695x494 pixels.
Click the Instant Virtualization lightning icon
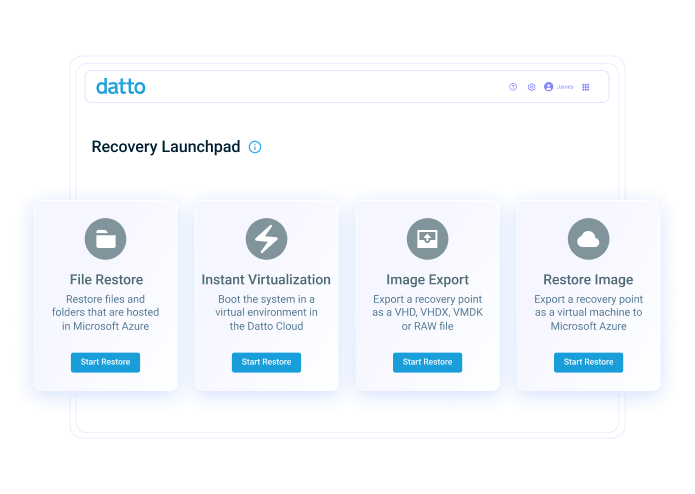click(x=266, y=239)
